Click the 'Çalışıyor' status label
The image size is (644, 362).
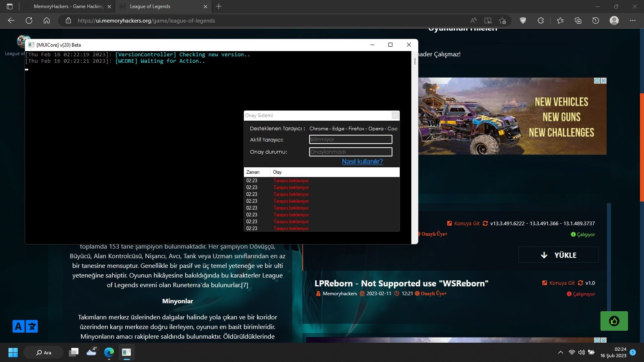[583, 234]
